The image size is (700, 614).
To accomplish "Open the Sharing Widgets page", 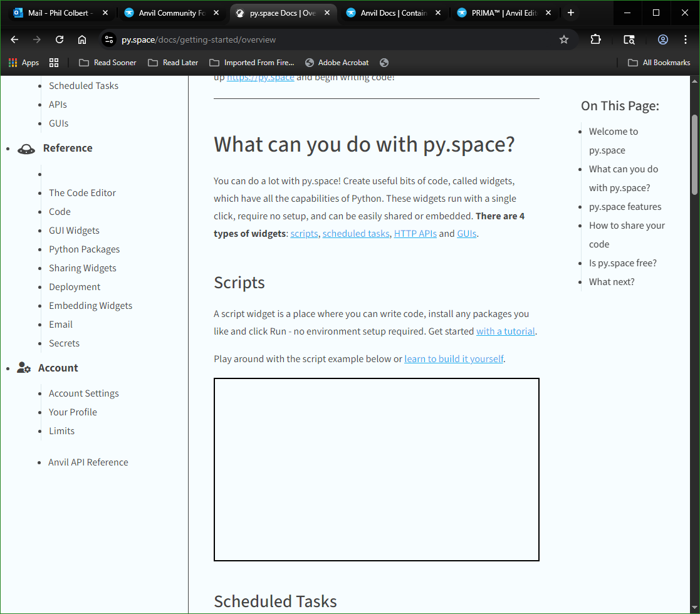I will (83, 268).
